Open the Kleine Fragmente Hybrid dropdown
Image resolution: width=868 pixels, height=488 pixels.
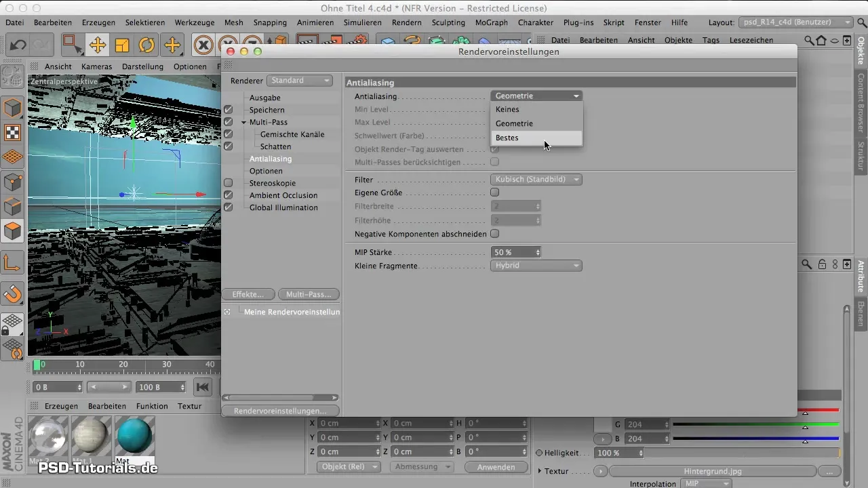(536, 266)
